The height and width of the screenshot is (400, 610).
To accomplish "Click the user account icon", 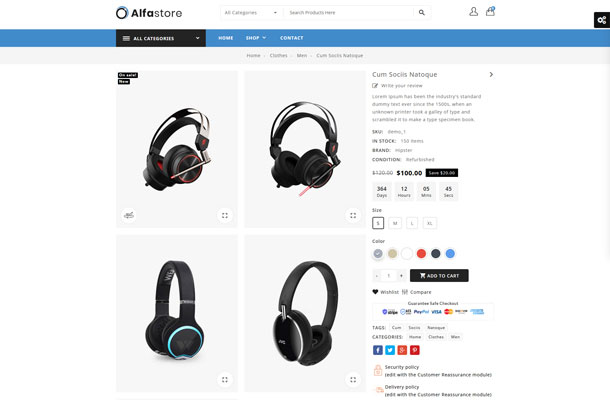I will (x=473, y=12).
